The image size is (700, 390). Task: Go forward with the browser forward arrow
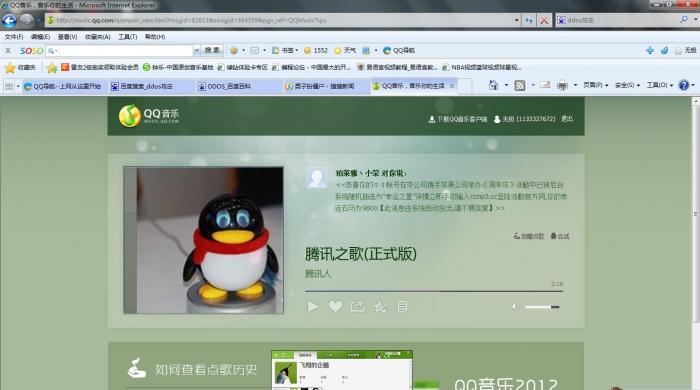pos(27,21)
